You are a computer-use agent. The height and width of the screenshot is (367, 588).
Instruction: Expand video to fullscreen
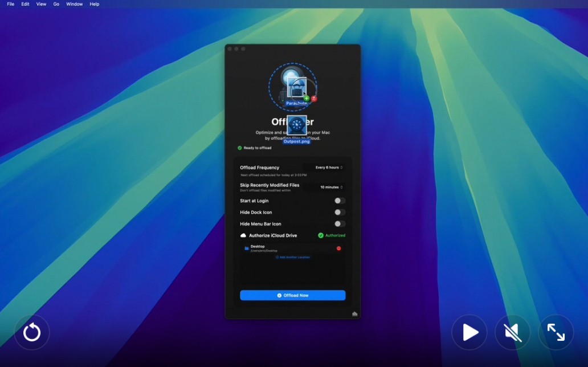tap(556, 332)
